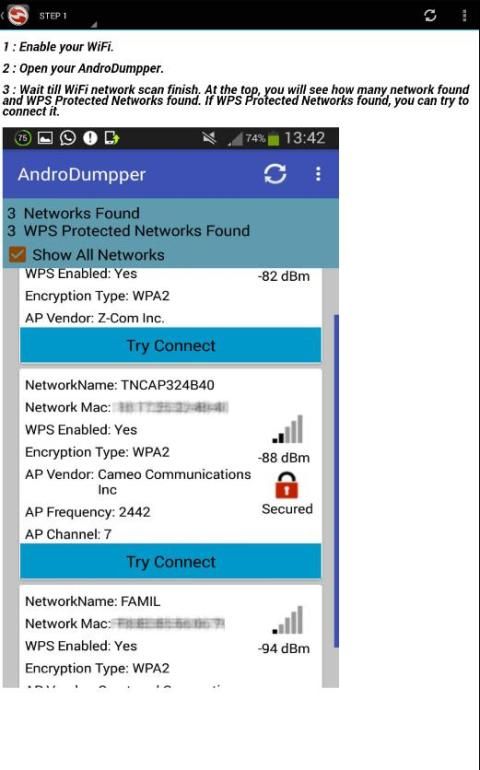This screenshot has width=480, height=770.
Task: Tap the 3 WPS Protected Networks Found text
Action: [129, 231]
